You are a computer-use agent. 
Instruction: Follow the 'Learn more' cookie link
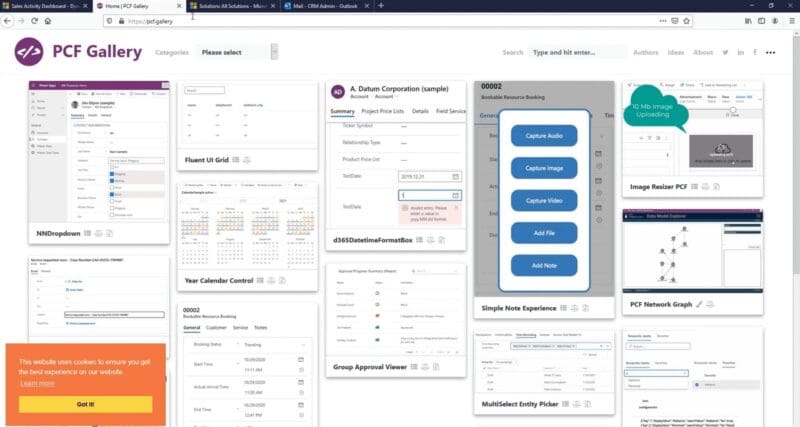37,383
